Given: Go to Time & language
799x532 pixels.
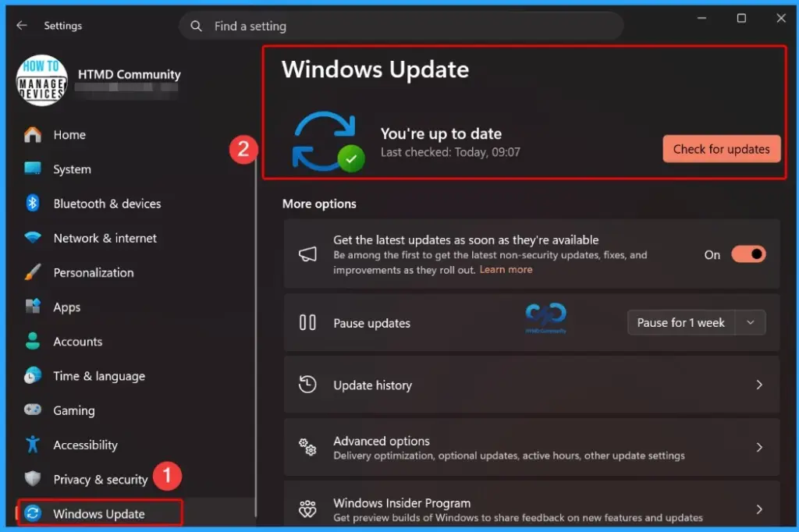Looking at the screenshot, I should point(99,376).
